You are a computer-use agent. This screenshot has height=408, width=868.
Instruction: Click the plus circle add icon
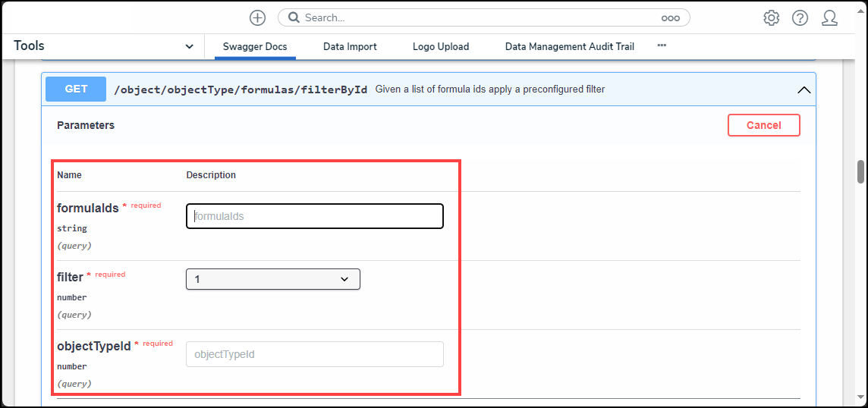[258, 17]
